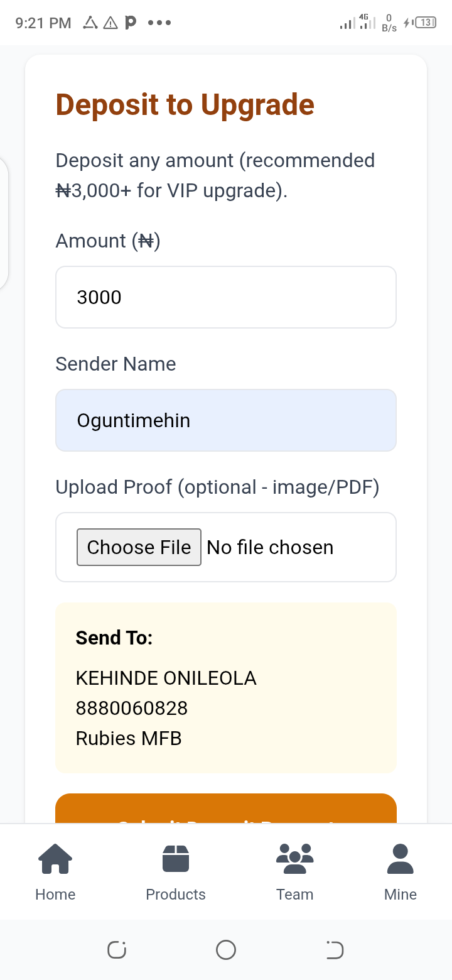
Task: Open the Mine profile icon
Action: click(x=400, y=859)
